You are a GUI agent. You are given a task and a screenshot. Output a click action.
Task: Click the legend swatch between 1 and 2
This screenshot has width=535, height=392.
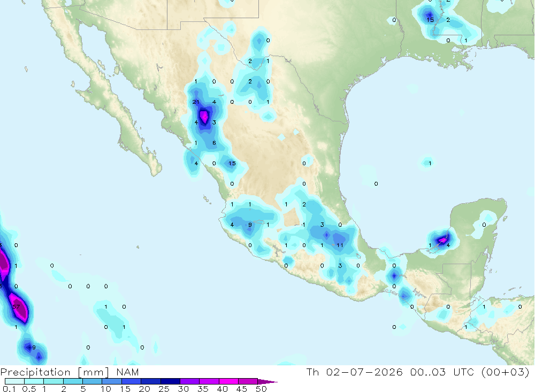[x=53, y=381]
